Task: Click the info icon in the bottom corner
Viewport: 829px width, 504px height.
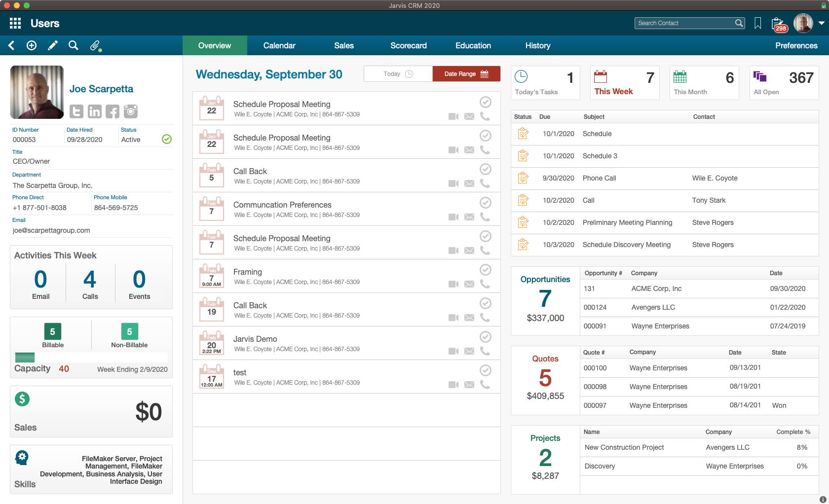Action: pos(823,499)
